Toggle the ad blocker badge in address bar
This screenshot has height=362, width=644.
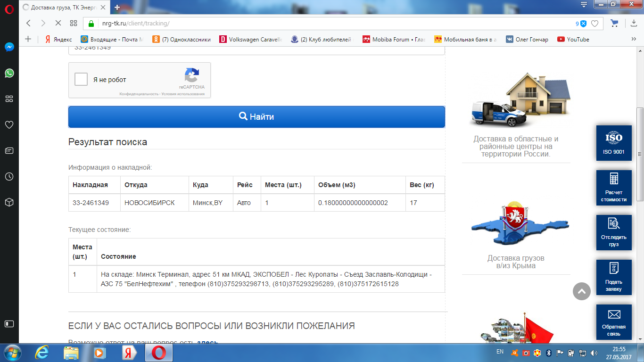pos(583,24)
